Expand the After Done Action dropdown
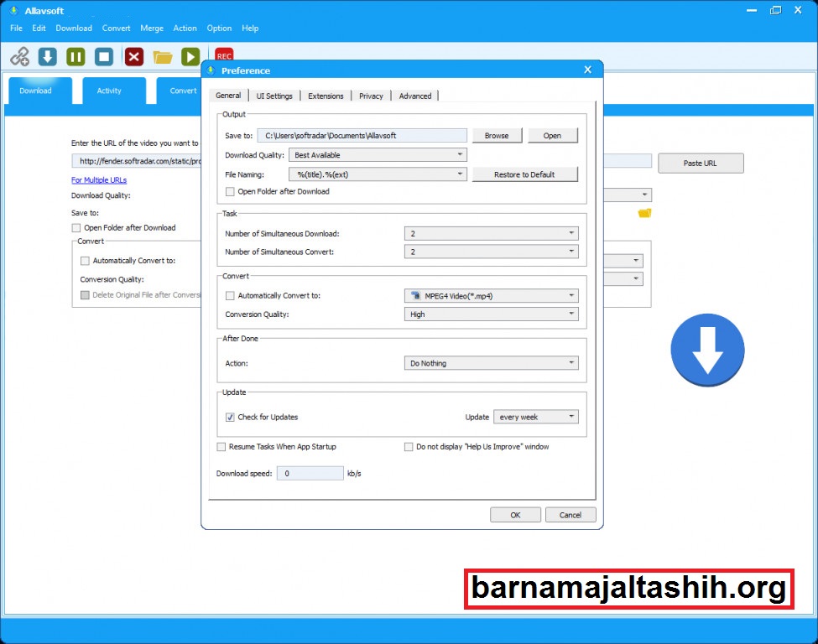 (x=491, y=363)
